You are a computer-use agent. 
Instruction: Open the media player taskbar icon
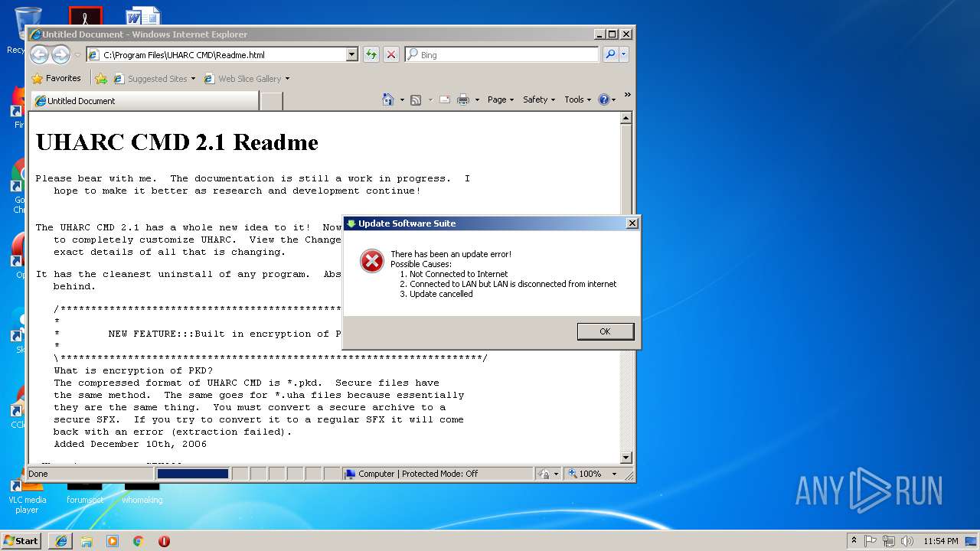coord(113,540)
